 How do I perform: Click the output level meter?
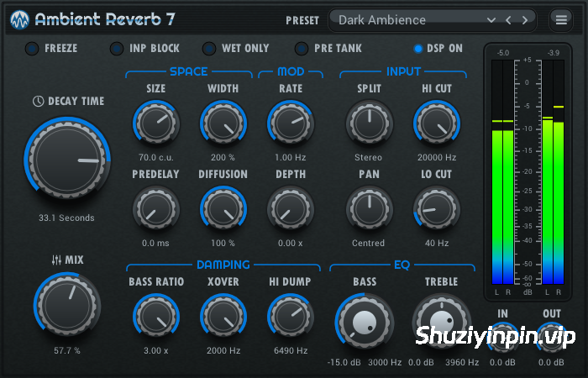point(553,172)
